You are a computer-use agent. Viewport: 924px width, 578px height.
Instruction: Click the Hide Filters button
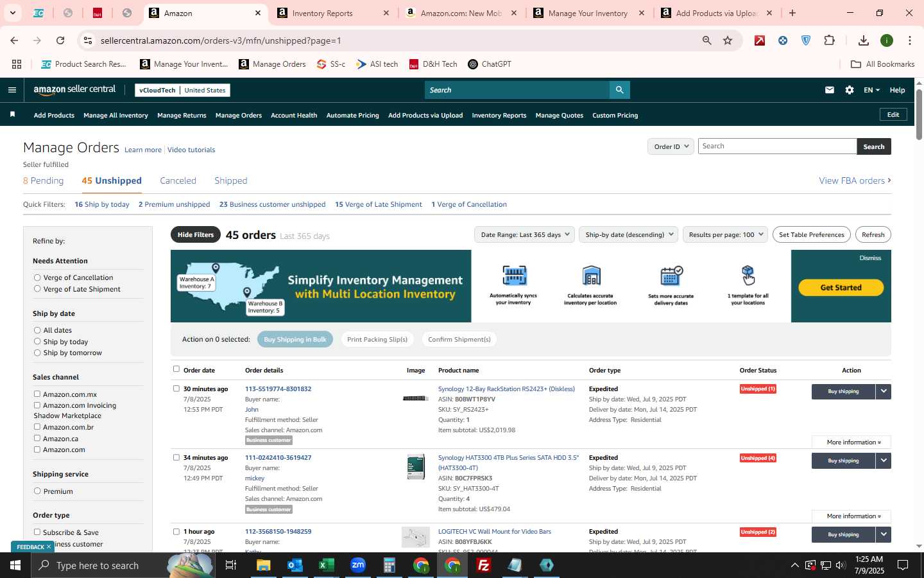tap(196, 234)
